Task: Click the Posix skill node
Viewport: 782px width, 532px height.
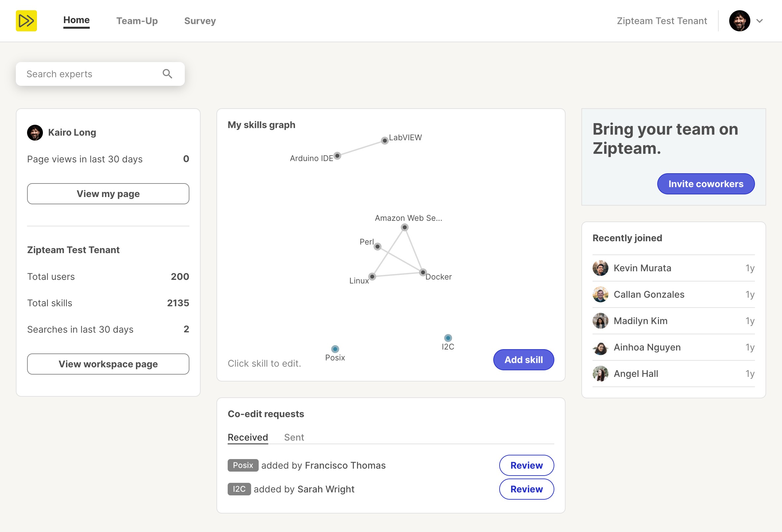Action: [x=335, y=349]
